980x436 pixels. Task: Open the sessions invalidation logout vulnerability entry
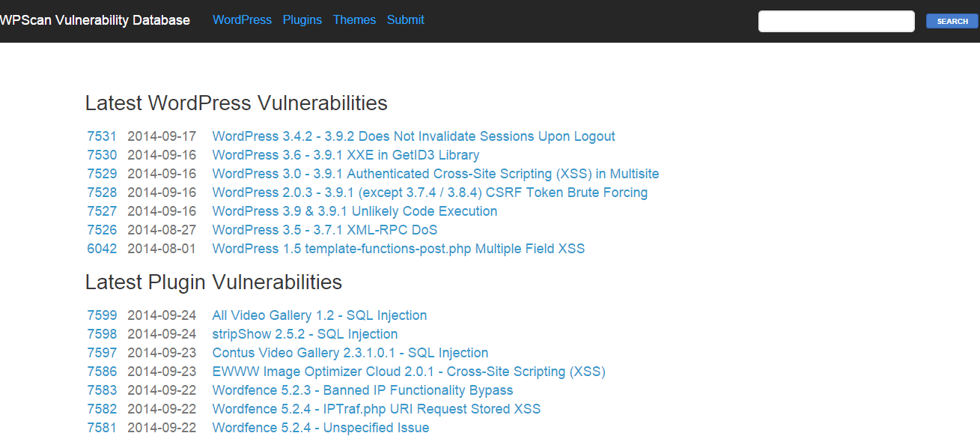click(413, 136)
